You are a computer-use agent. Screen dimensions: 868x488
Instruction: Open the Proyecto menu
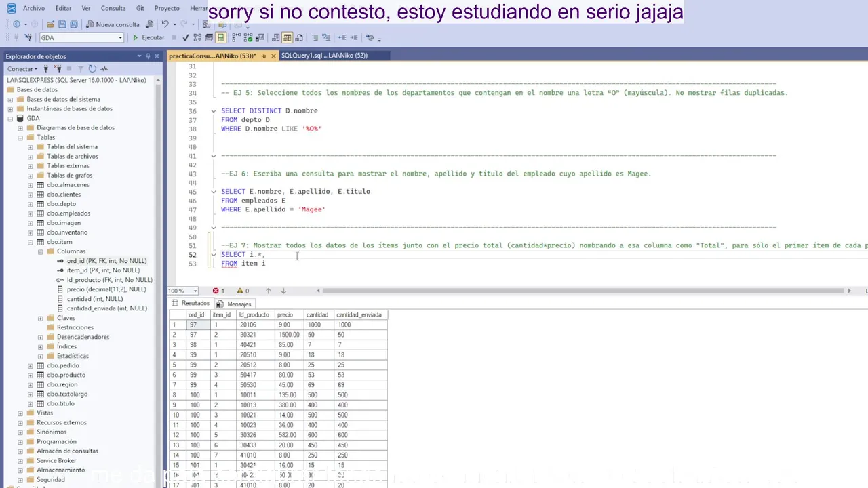pyautogui.click(x=167, y=8)
